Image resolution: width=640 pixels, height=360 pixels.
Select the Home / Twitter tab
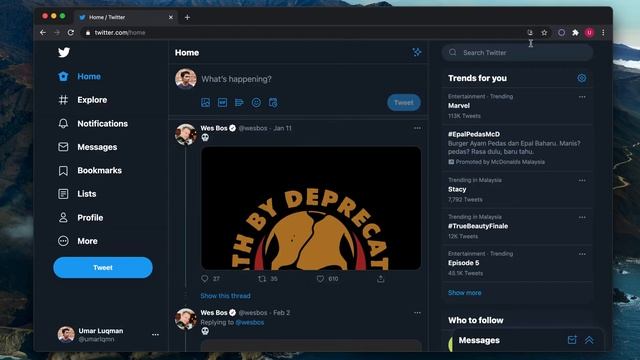pyautogui.click(x=126, y=17)
